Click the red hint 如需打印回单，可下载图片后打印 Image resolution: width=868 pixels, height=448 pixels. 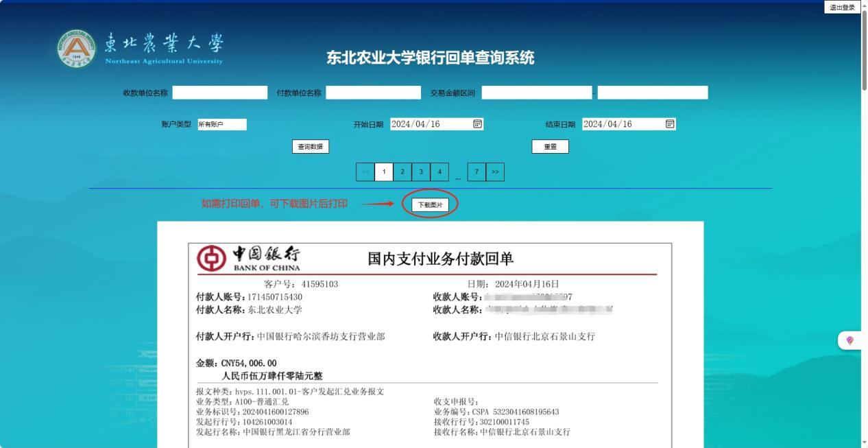pyautogui.click(x=274, y=204)
